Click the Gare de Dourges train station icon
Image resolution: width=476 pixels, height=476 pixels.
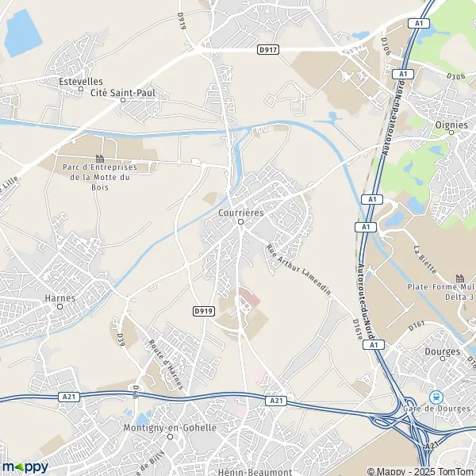(x=436, y=397)
